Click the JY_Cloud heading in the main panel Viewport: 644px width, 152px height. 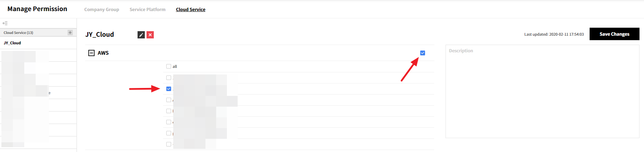point(100,35)
